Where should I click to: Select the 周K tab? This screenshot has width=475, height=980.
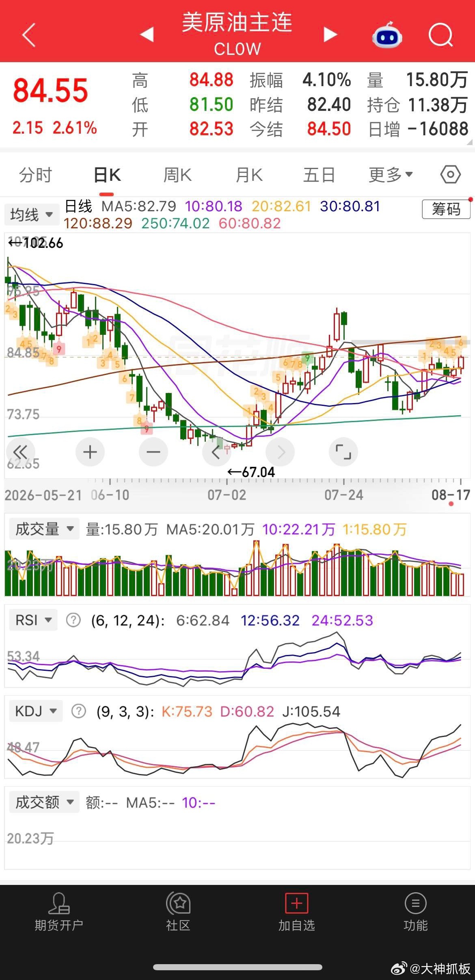pyautogui.click(x=177, y=175)
